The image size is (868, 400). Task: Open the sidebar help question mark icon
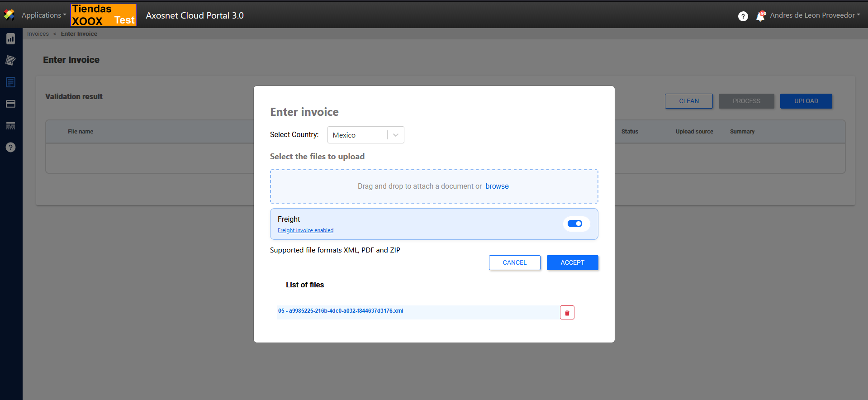(x=10, y=147)
